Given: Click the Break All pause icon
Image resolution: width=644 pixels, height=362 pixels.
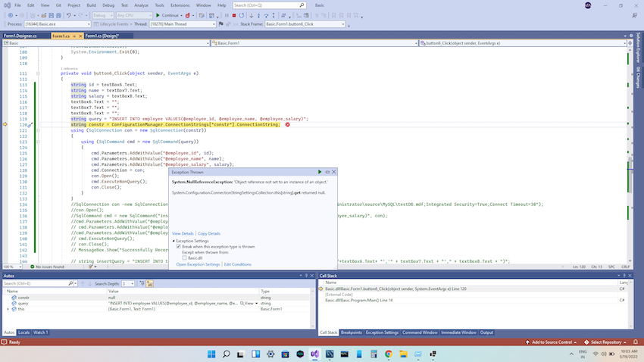Looking at the screenshot, I should click(227, 15).
